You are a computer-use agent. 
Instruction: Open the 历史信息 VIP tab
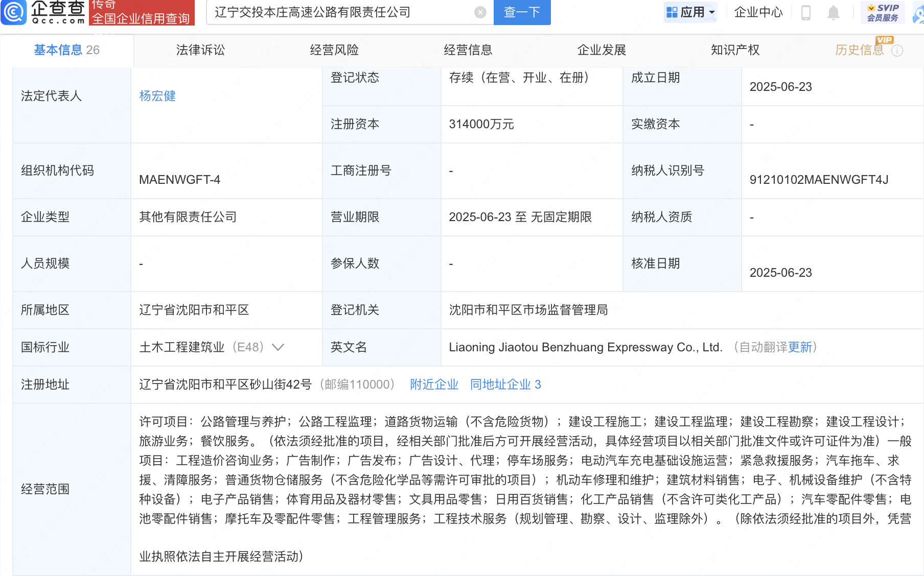point(860,50)
